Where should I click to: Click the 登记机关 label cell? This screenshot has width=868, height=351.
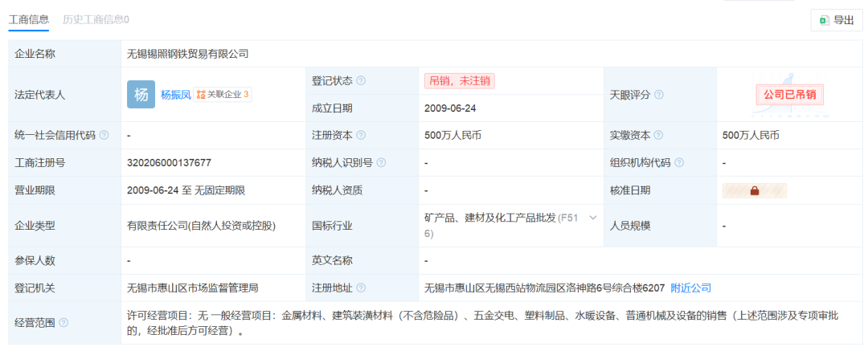click(65, 288)
